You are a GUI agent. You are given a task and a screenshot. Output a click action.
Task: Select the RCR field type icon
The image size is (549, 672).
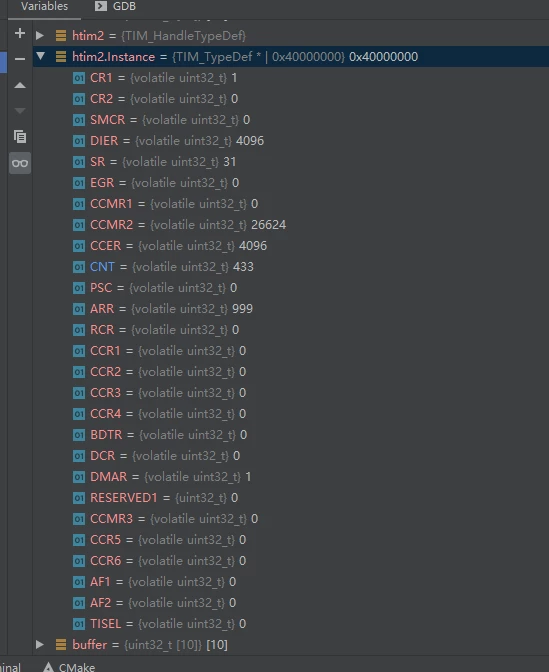click(79, 330)
